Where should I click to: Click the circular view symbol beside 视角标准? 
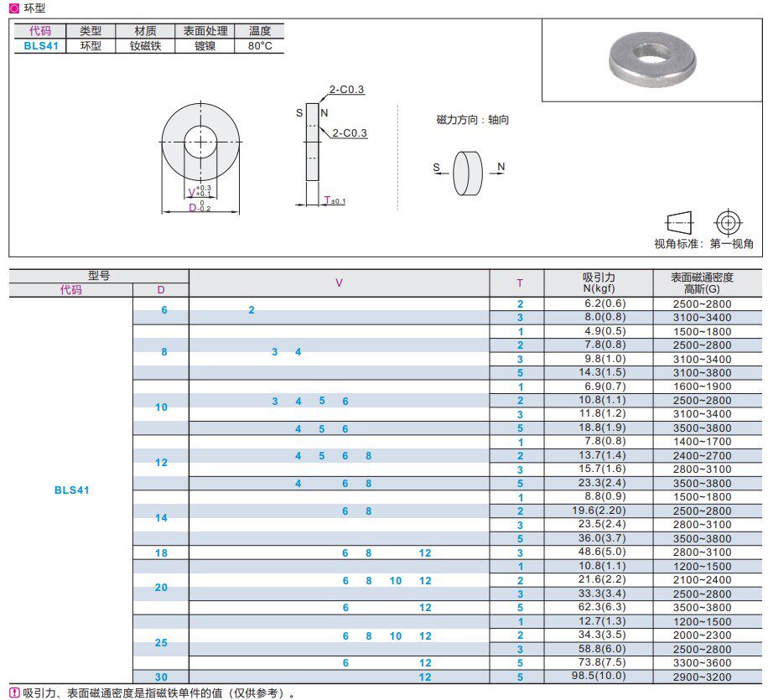[x=728, y=223]
